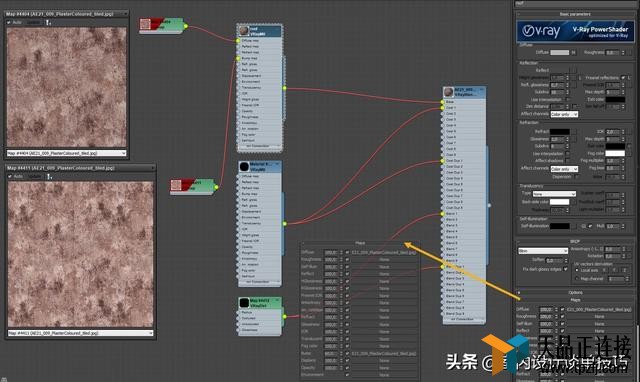
Task: Click the bitmap thumbnail on the top red-green map node
Action: click(x=145, y=24)
